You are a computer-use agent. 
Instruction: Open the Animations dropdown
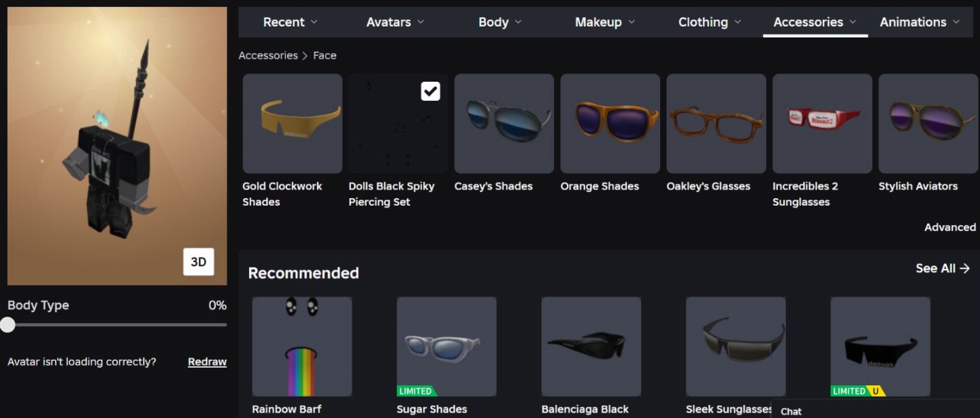(x=919, y=22)
